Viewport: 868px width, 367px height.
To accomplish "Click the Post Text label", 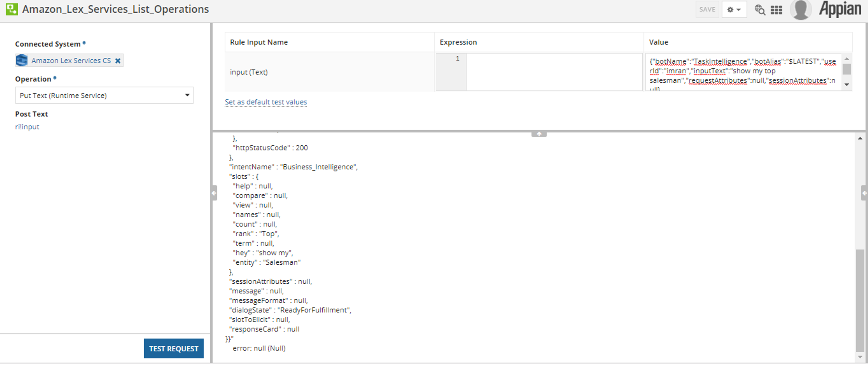I will [x=31, y=114].
